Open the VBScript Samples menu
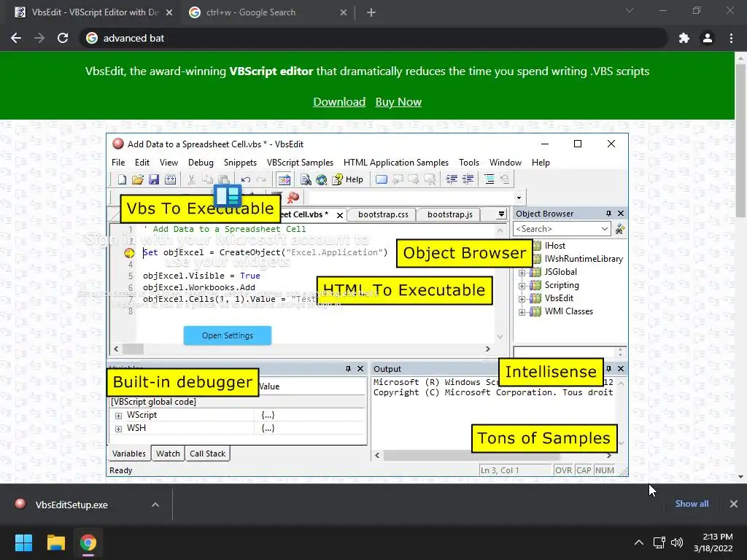The width and height of the screenshot is (747, 560). click(x=300, y=163)
